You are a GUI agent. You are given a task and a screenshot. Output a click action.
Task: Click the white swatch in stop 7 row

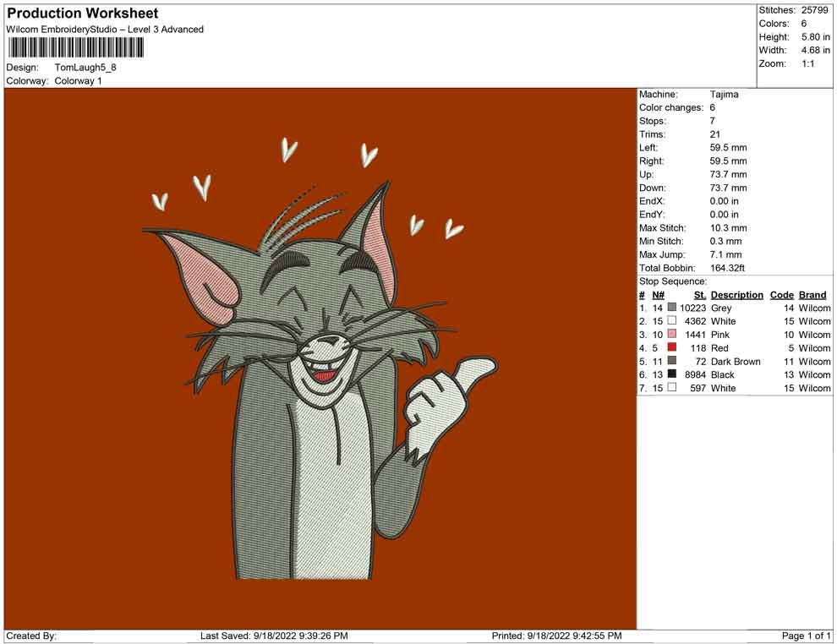(x=672, y=387)
